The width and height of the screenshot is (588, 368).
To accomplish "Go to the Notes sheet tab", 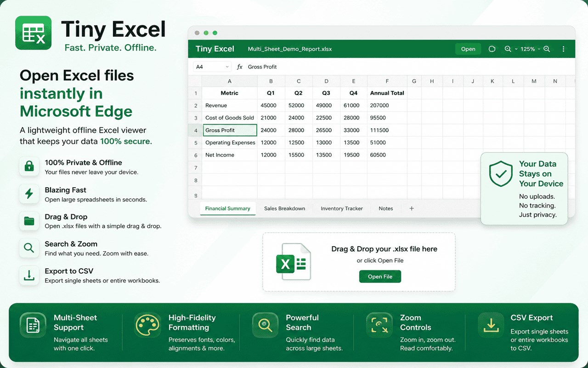I will pyautogui.click(x=386, y=208).
